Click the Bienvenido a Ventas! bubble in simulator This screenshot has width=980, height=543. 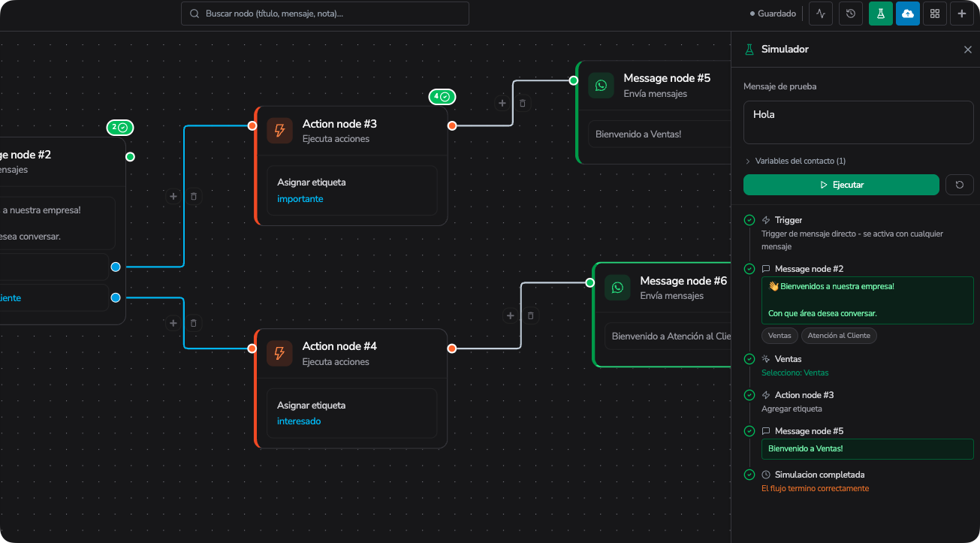(x=867, y=448)
